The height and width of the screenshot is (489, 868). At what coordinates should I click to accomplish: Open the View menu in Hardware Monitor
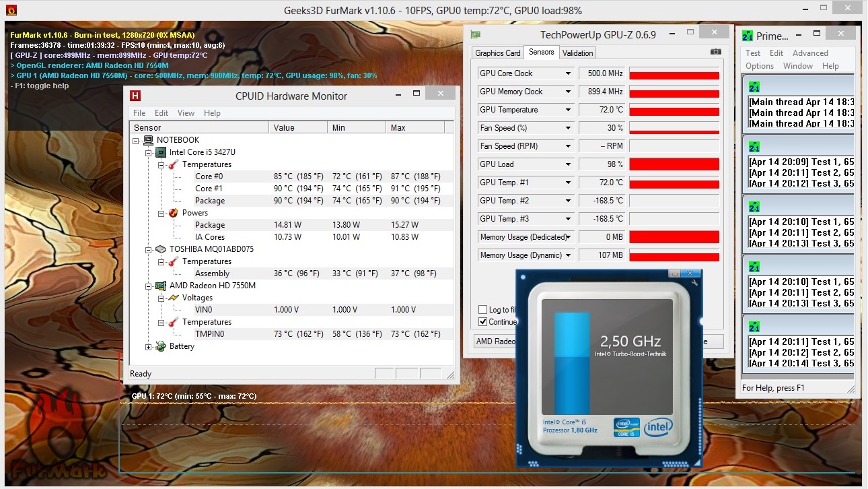click(x=186, y=113)
